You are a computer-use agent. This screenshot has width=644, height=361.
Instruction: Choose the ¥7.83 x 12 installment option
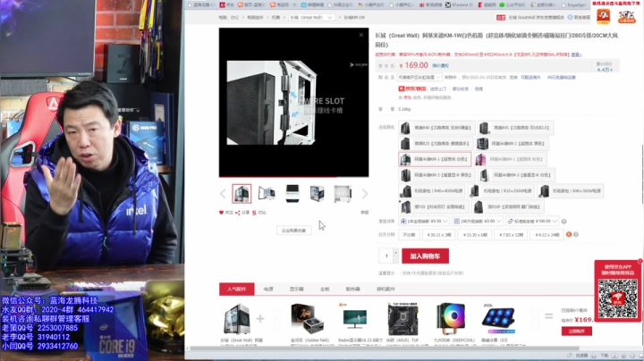coord(511,235)
